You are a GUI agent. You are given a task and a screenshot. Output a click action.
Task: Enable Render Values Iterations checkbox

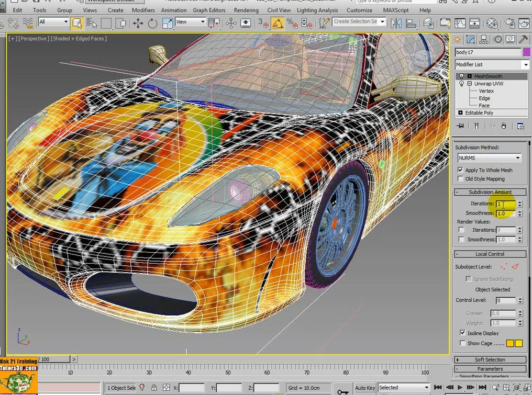(x=461, y=230)
